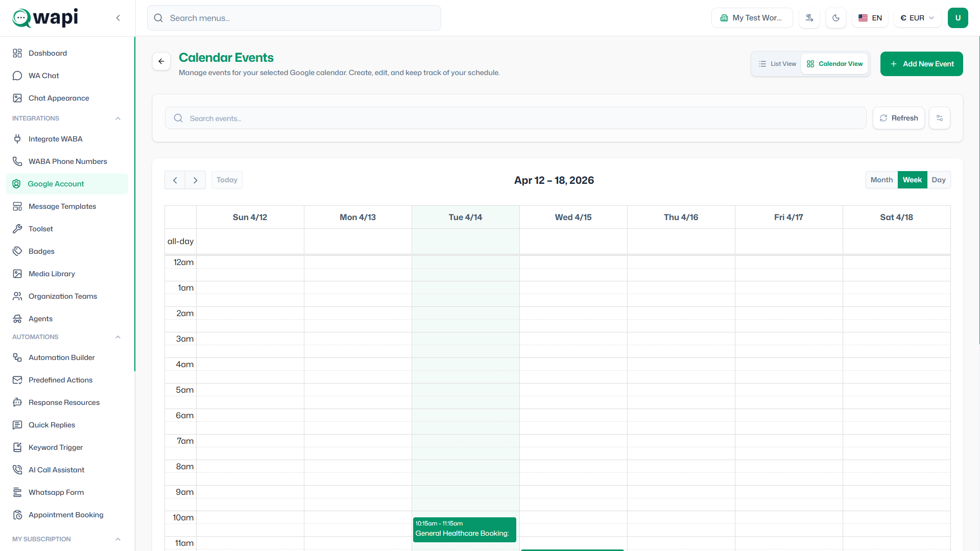
Task: Click the Whatsapp Form icon
Action: coord(17,492)
